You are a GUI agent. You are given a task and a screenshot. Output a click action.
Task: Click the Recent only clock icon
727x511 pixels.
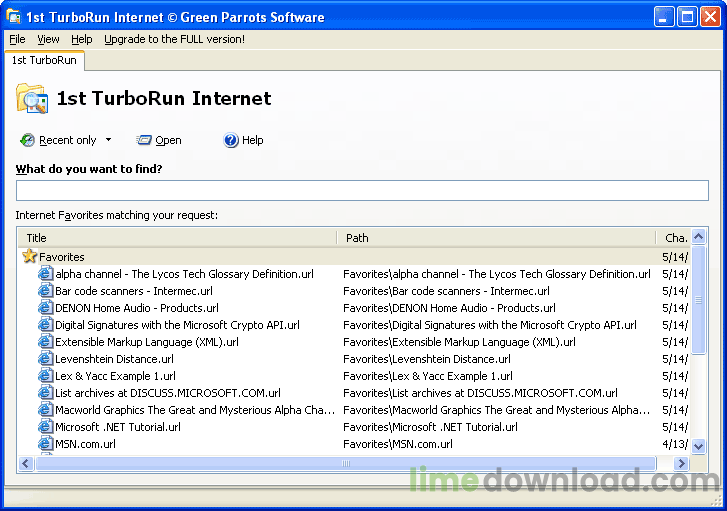click(27, 140)
